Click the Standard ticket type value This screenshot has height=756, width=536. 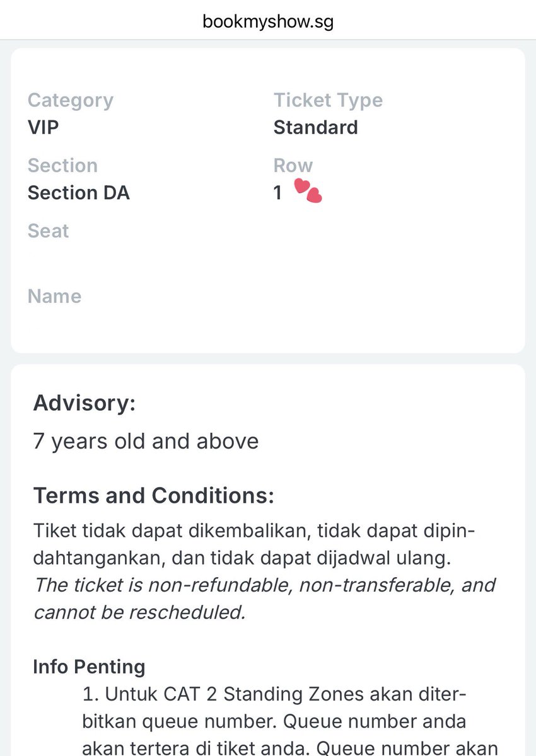[x=315, y=127]
